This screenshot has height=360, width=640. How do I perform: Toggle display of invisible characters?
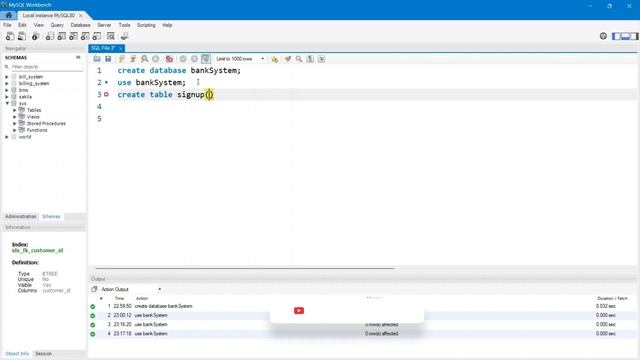[x=310, y=59]
